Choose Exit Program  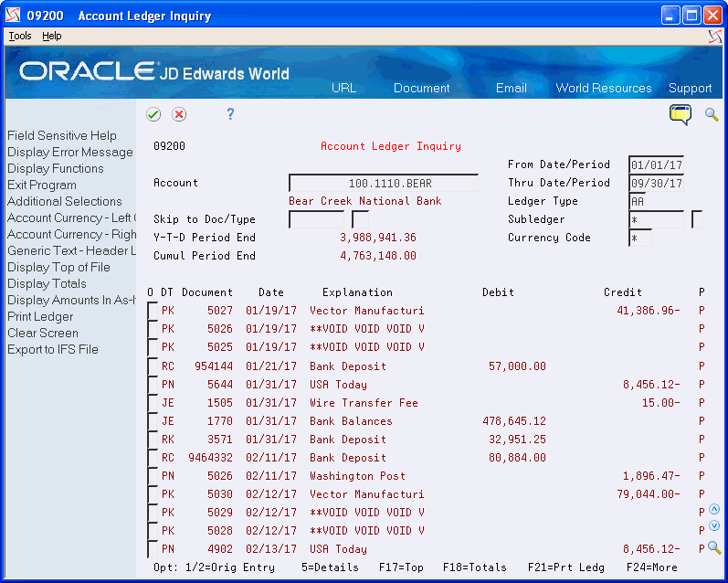(42, 185)
